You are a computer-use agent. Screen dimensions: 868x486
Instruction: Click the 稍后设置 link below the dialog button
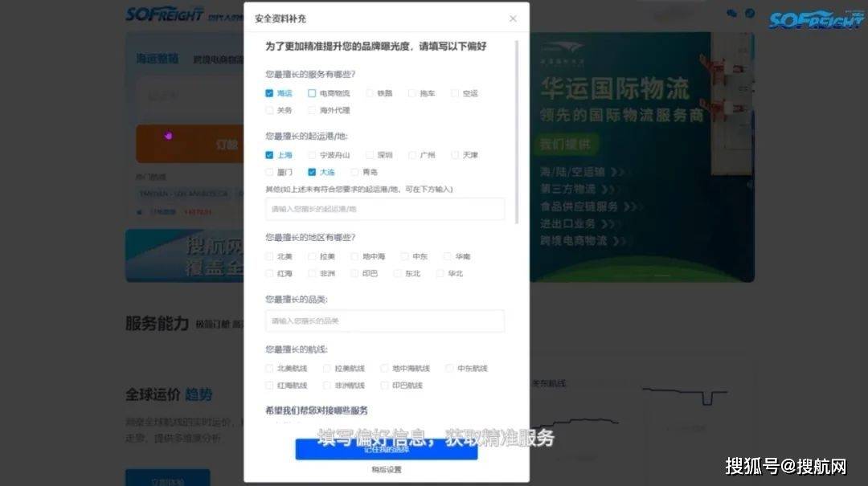pyautogui.click(x=387, y=469)
